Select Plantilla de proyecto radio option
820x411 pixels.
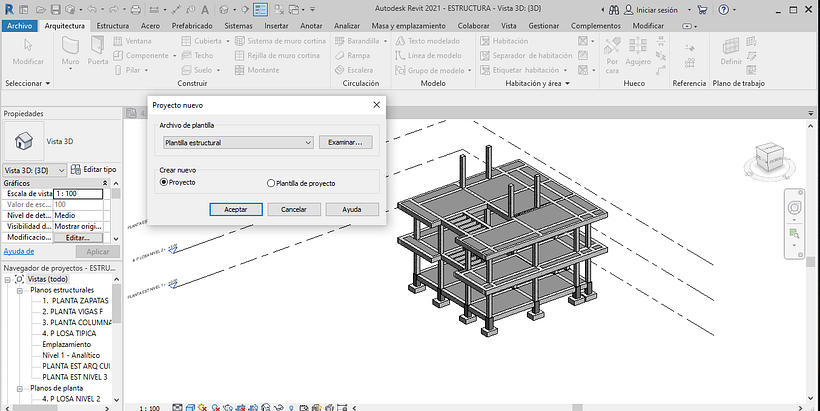pos(271,183)
